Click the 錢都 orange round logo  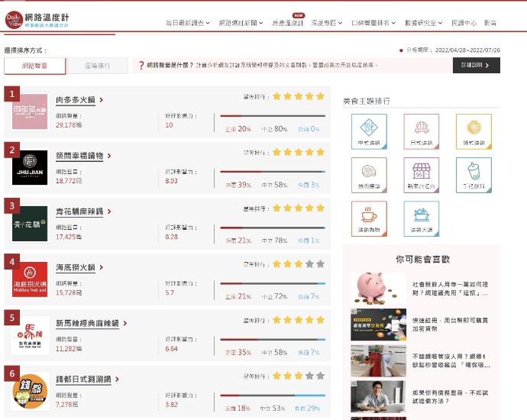point(30,391)
